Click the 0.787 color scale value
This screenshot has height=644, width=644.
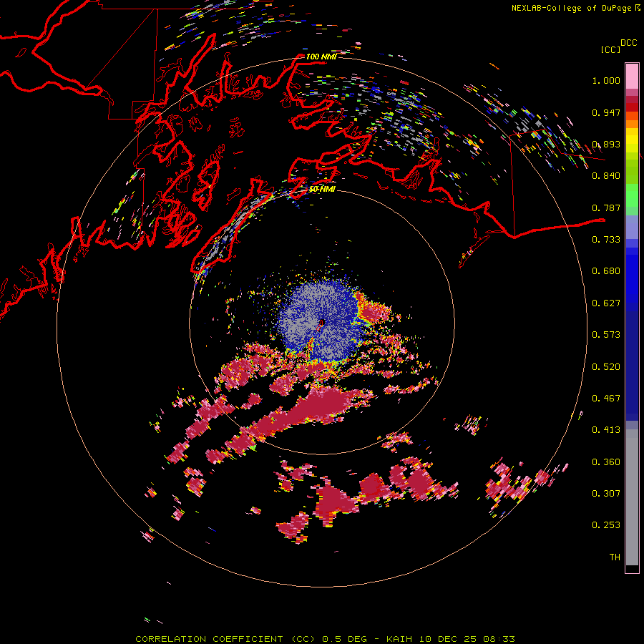coord(606,208)
